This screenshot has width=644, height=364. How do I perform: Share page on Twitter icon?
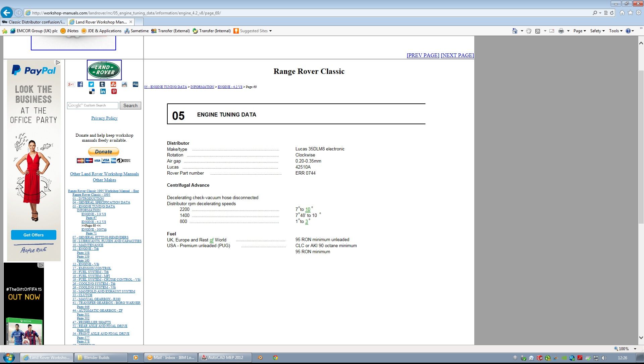pyautogui.click(x=91, y=84)
